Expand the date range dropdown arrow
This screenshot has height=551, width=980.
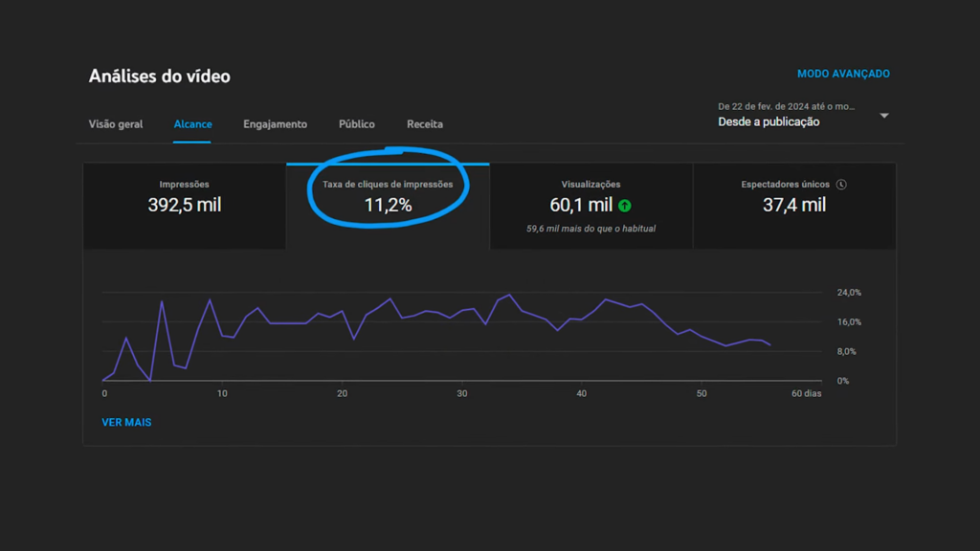tap(884, 116)
